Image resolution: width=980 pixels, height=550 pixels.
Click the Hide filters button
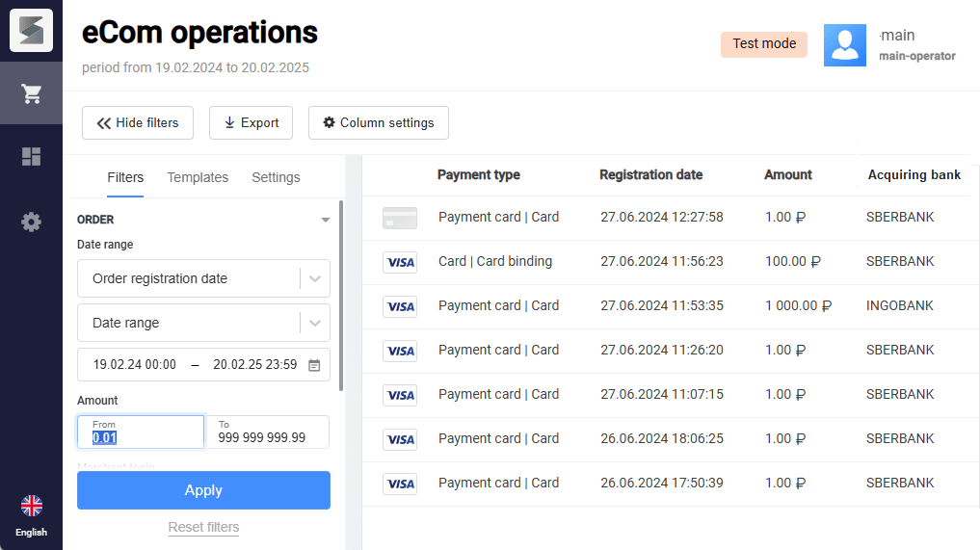point(138,123)
